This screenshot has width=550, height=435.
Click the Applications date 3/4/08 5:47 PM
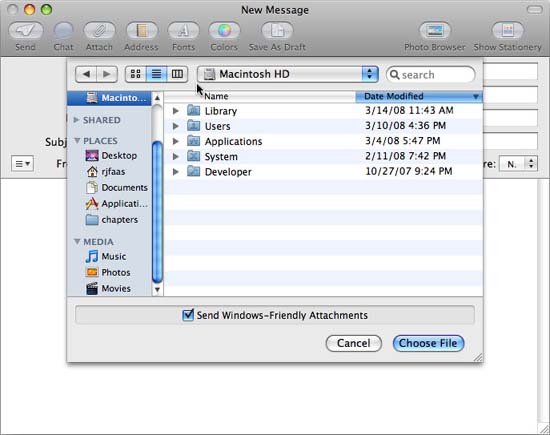coord(403,141)
